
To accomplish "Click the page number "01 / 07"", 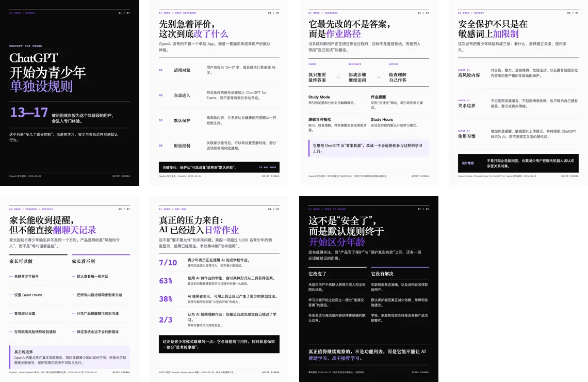I will (124, 13).
